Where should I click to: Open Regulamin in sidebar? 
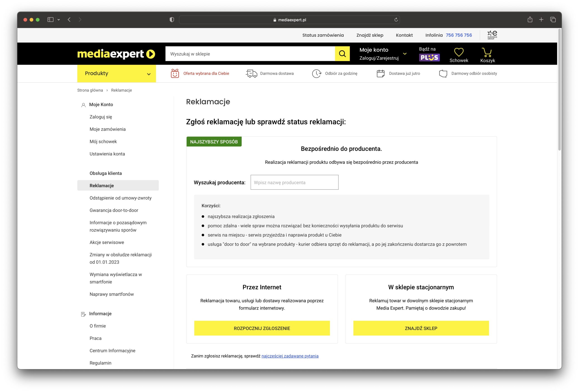click(x=100, y=363)
